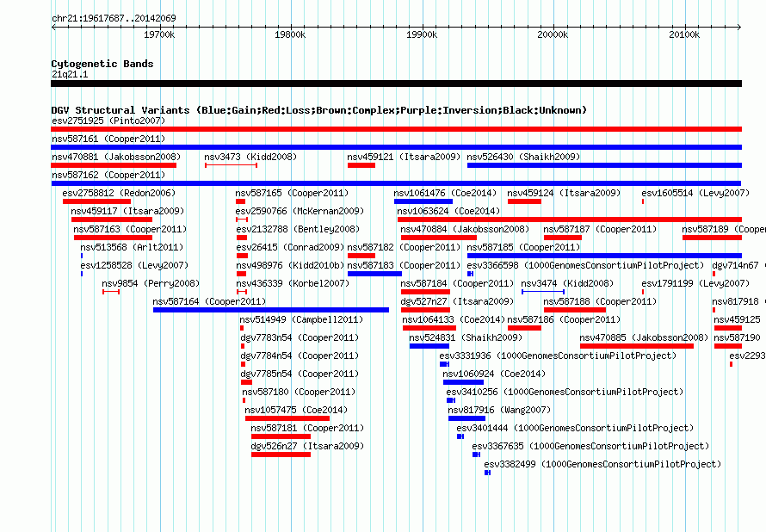Viewport: 766px width, 532px height.
Task: Click nsv524831 (Shaikh2009) label
Action: point(466,337)
